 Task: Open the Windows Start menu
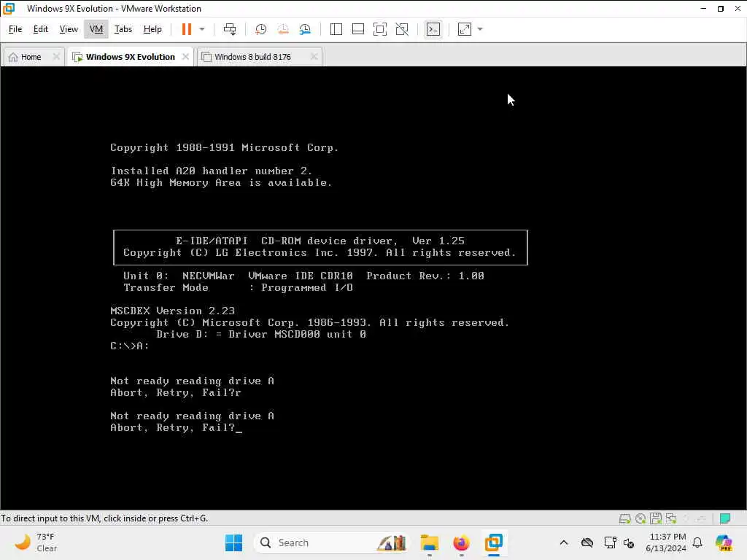(x=233, y=542)
